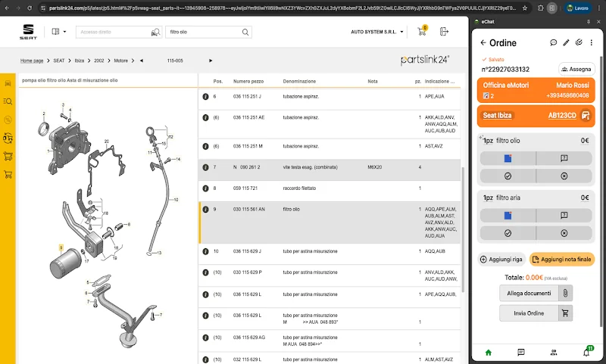Viewport: 606px width, 364px height.
Task: Open info icon for part 059 115 721
Action: 205,188
